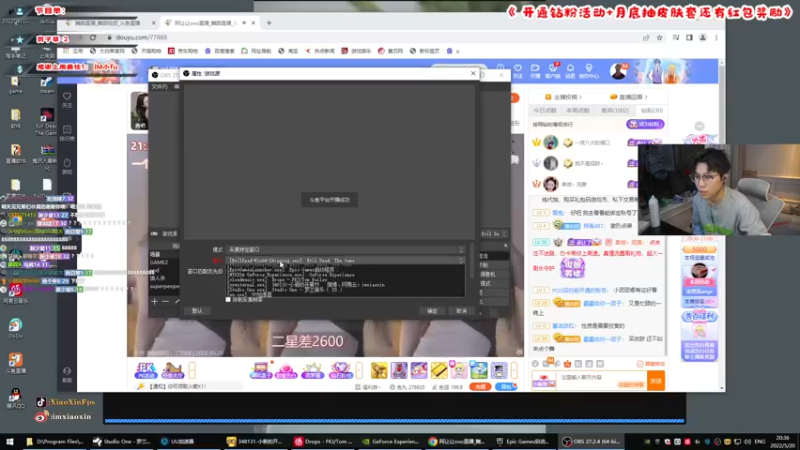
Task: Add a scene with the OBS plus button
Action: point(155,302)
